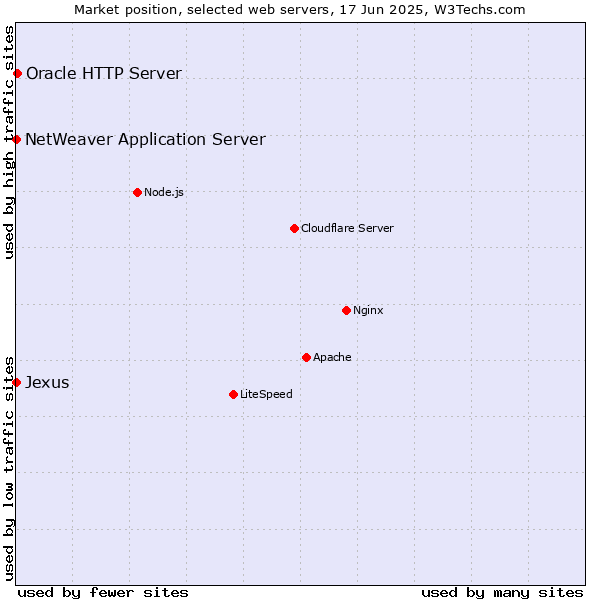Click the Cloudflare Server red data point
This screenshot has height=600, width=600.
[x=294, y=228]
